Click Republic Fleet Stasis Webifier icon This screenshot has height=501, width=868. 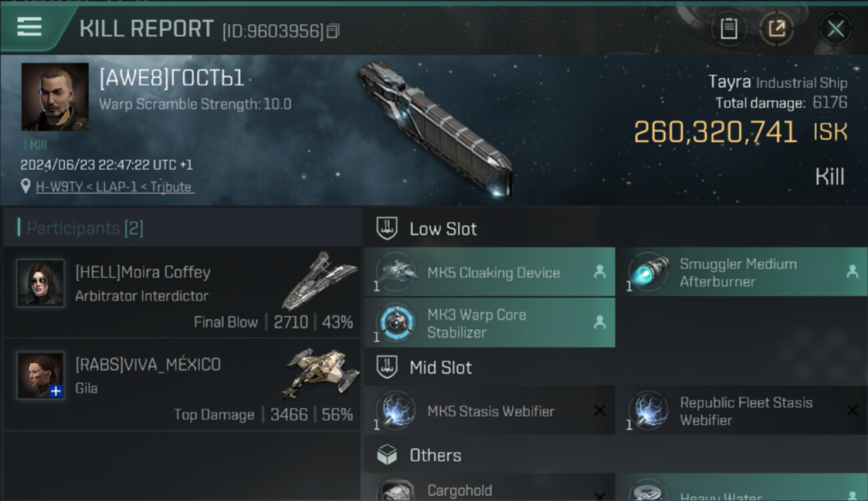(649, 410)
